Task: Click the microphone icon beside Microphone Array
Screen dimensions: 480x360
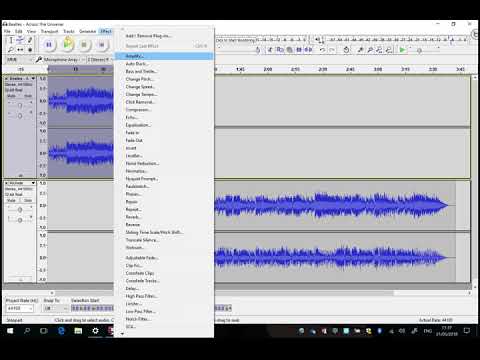Action: [x=39, y=59]
